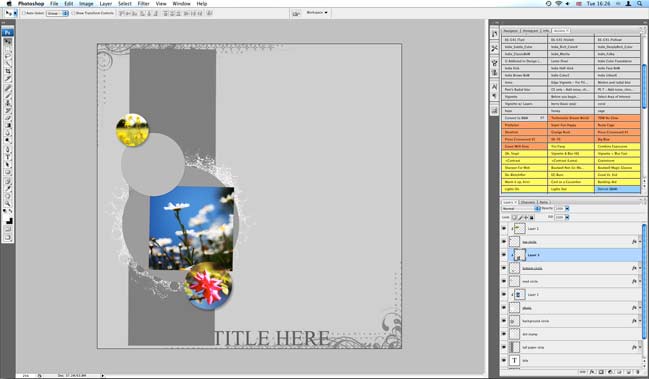
Task: Hide the med circle layer
Action: (504, 281)
